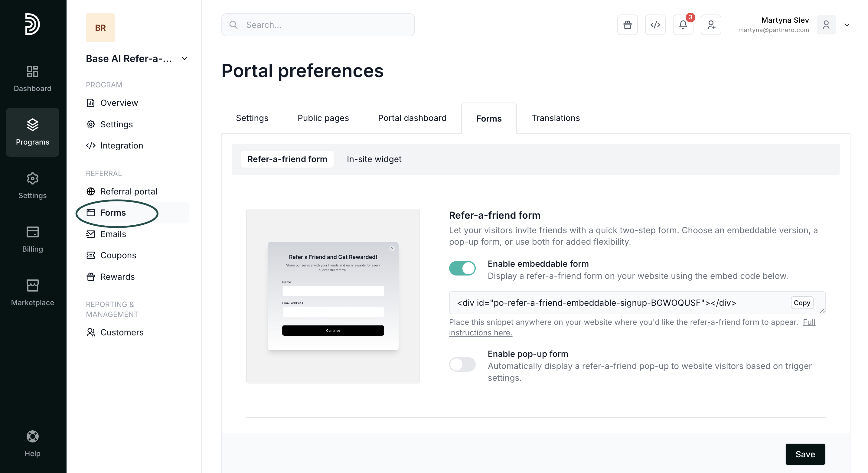
Task: Enable the pop-up form toggle
Action: (x=462, y=364)
